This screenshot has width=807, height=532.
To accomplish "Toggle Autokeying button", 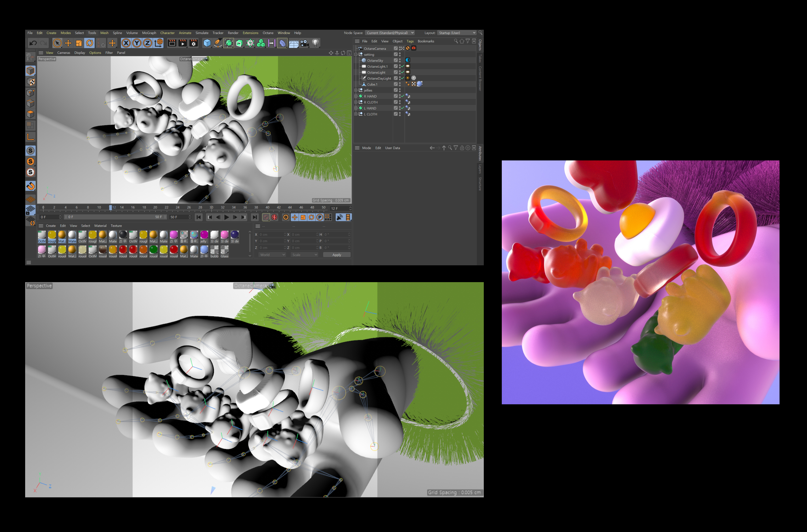I will coord(274,217).
